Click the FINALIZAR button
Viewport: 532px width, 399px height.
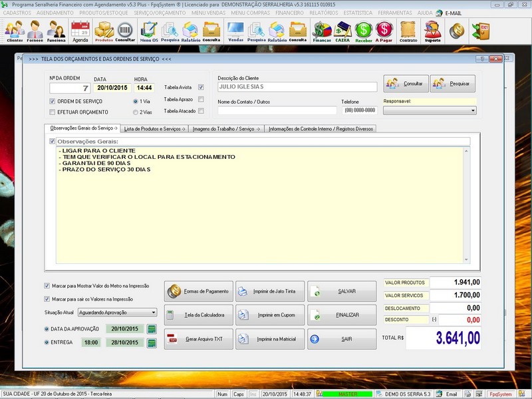(x=342, y=315)
